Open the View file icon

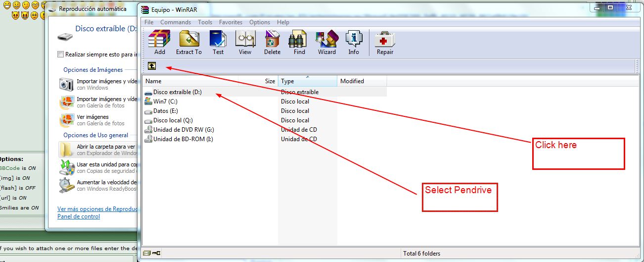[245, 40]
